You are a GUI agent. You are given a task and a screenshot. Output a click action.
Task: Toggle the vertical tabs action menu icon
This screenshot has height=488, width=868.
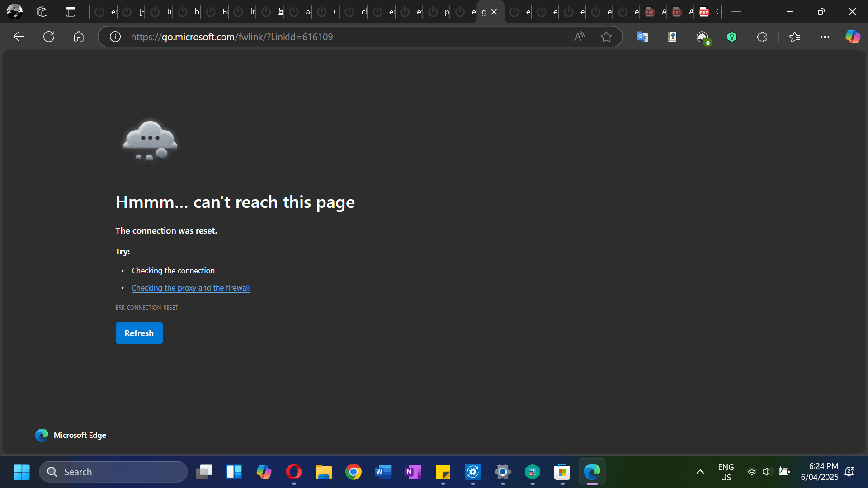pos(71,12)
